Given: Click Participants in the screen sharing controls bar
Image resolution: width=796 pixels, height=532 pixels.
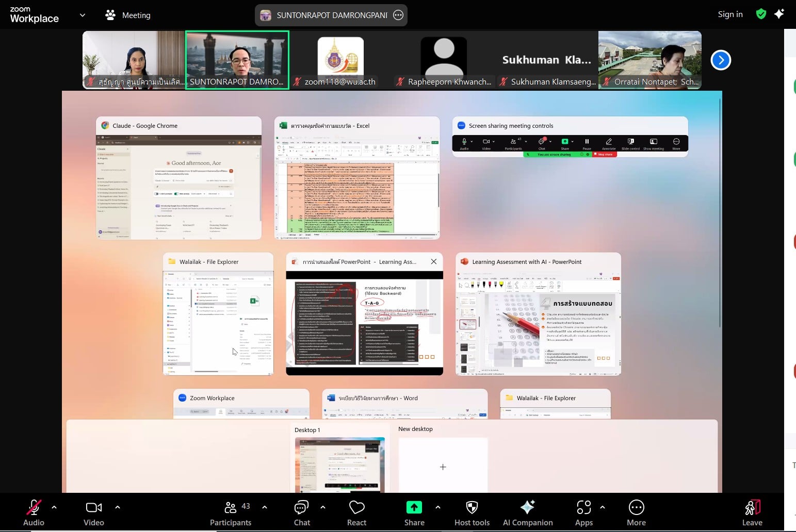Looking at the screenshot, I should [513, 143].
